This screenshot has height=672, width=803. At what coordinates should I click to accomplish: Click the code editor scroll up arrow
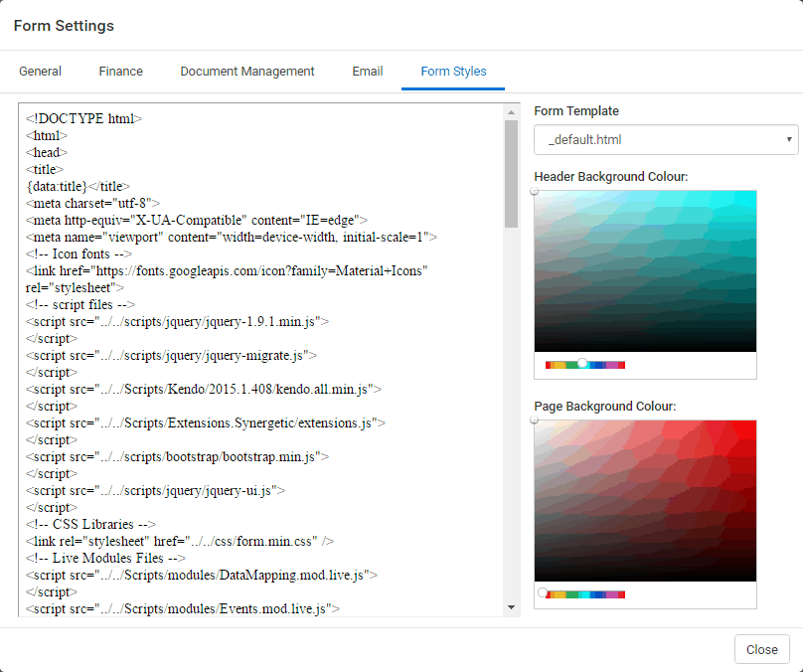point(511,112)
